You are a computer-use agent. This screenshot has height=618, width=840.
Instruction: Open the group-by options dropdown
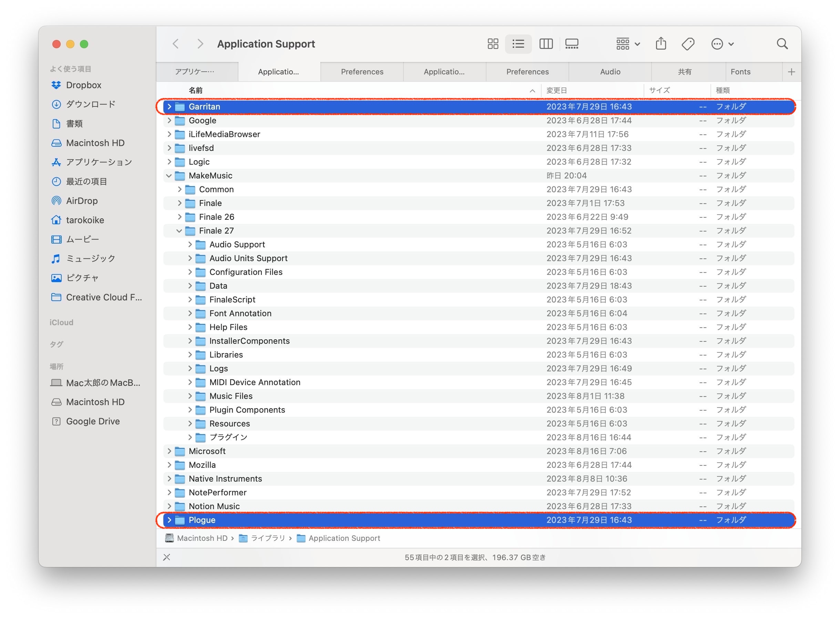click(x=628, y=44)
